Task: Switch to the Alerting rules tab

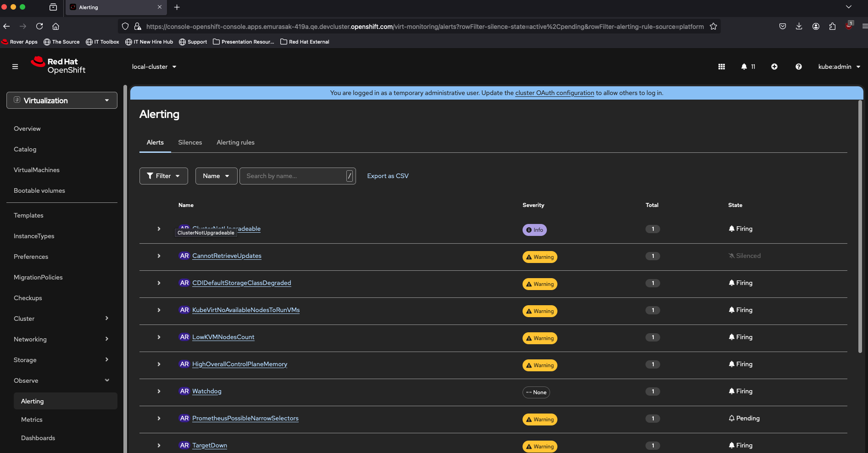Action: click(x=235, y=142)
